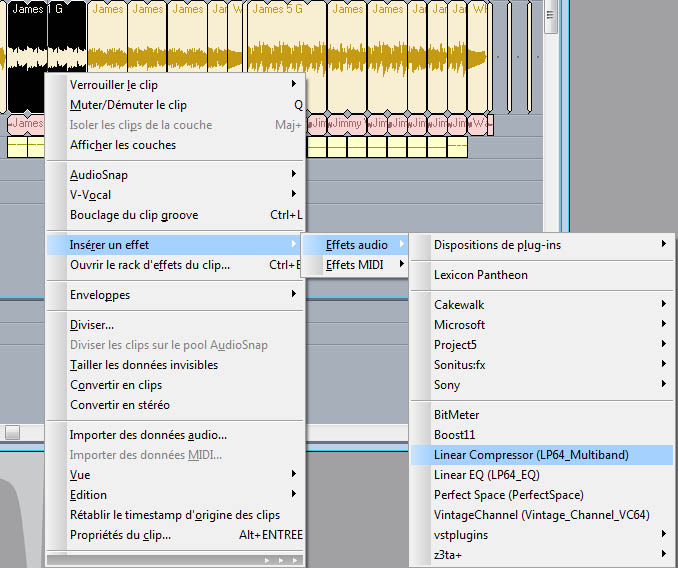
Task: Open the AudioSnap submenu
Action: [175, 175]
